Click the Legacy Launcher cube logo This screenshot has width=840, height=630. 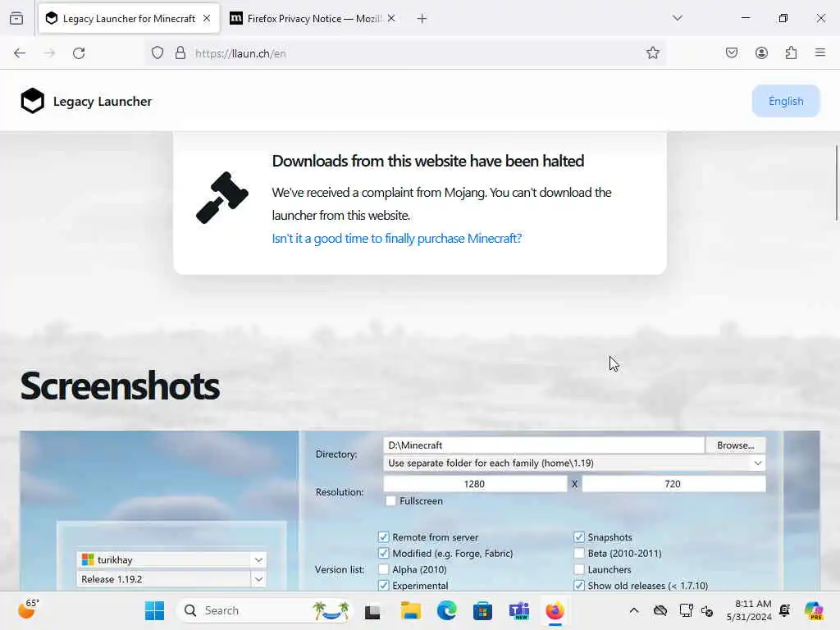point(33,101)
